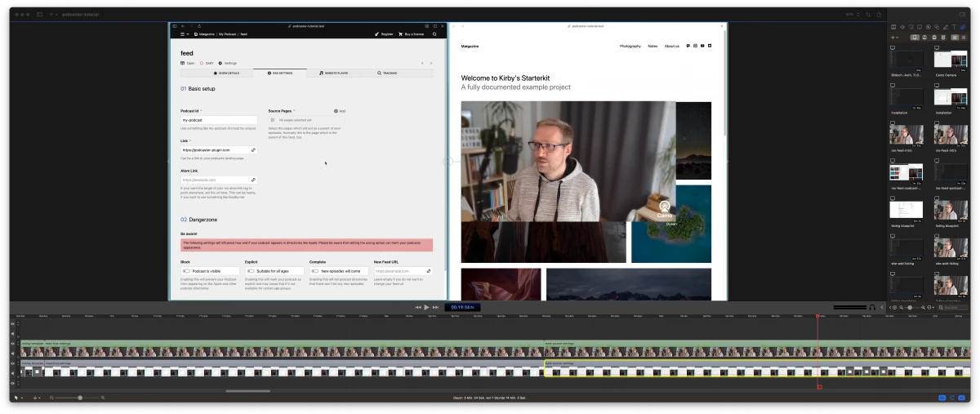Switch to RSS SETTINGS tab in recording
Viewport: 980px width, 414px height.
[x=280, y=73]
